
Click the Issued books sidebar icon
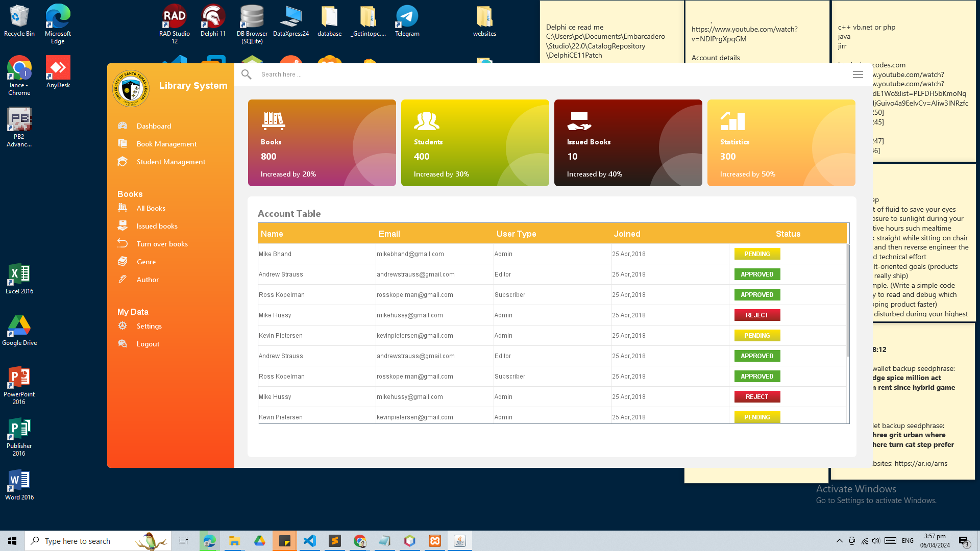(x=122, y=226)
